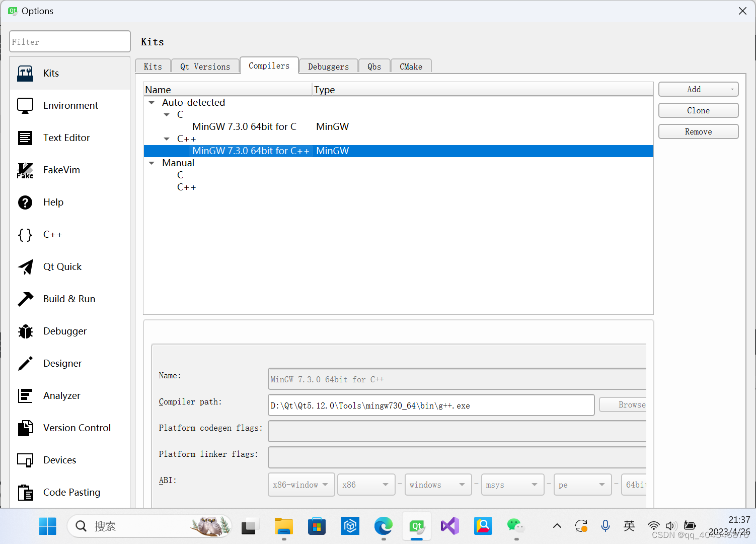
Task: Collapse the Manual compilers group
Action: (152, 163)
